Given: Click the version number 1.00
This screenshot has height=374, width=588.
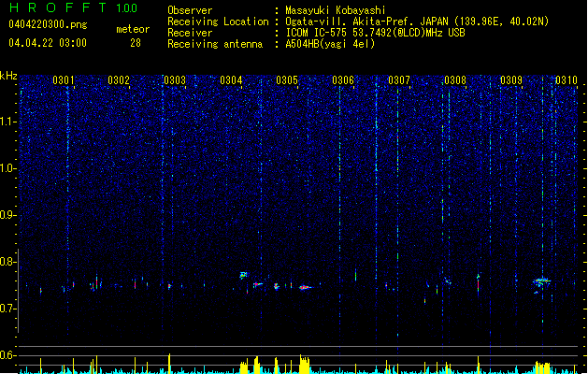Looking at the screenshot, I should point(127,8).
